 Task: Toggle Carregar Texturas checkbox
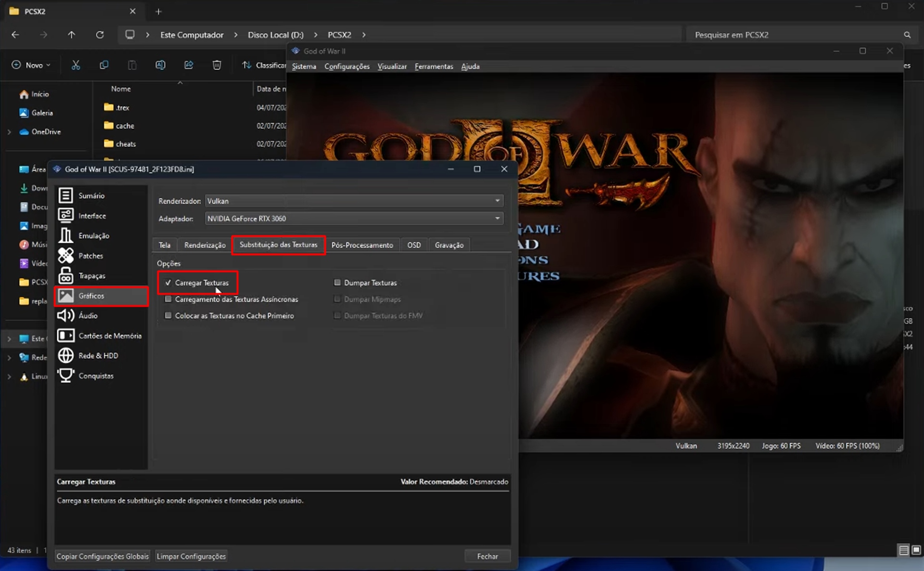168,283
